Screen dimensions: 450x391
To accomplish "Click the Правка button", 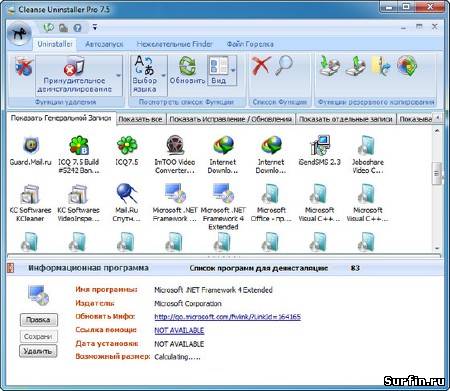I will [38, 320].
